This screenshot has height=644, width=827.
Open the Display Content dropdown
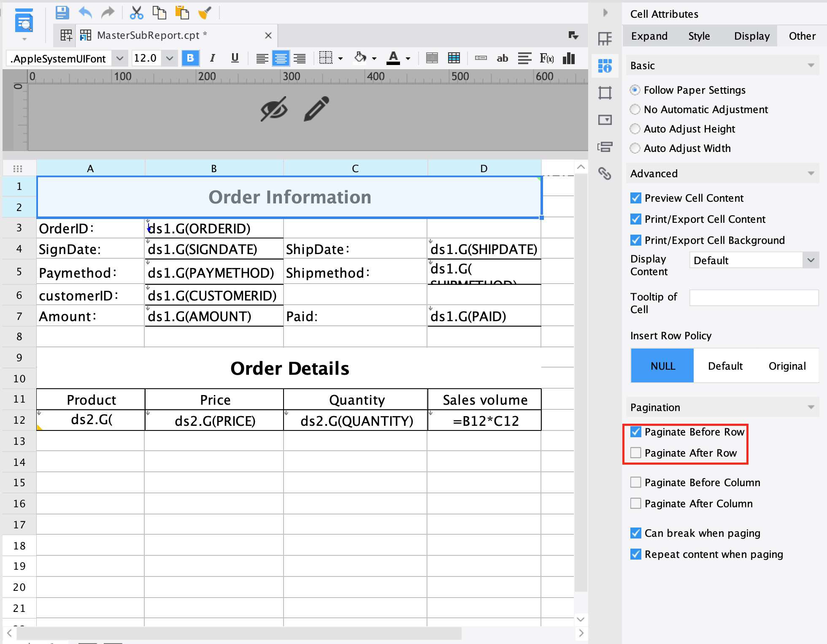811,260
